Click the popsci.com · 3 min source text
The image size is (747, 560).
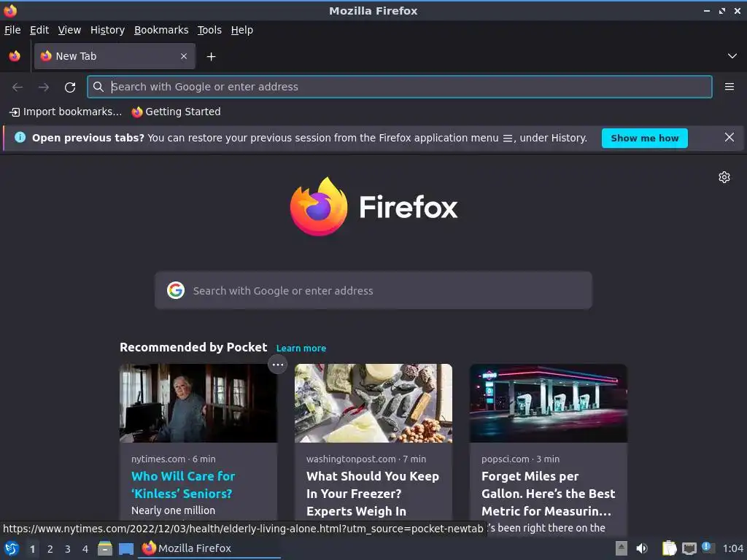pyautogui.click(x=521, y=459)
